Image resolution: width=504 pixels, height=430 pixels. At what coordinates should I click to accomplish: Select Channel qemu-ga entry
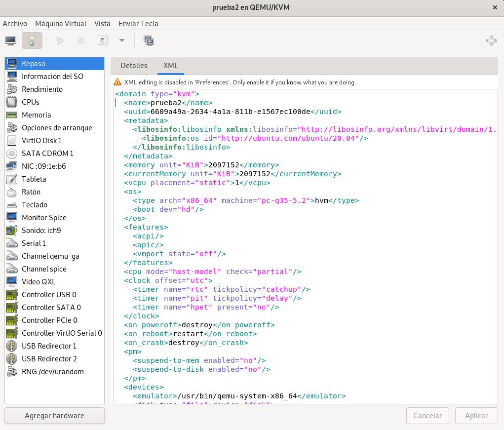point(55,256)
